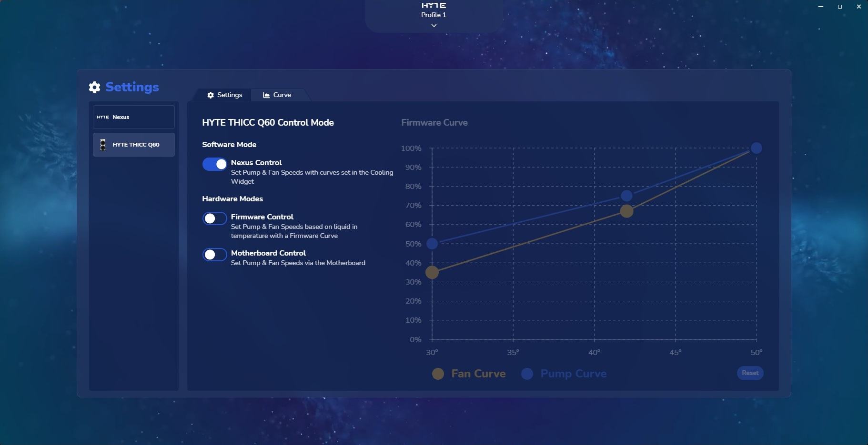Select the pump curve point at 75%

pyautogui.click(x=626, y=196)
